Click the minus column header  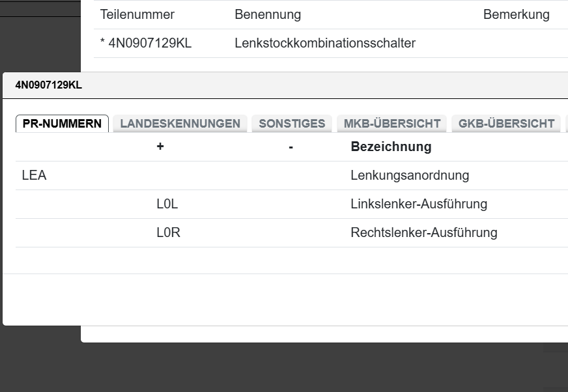pos(291,147)
